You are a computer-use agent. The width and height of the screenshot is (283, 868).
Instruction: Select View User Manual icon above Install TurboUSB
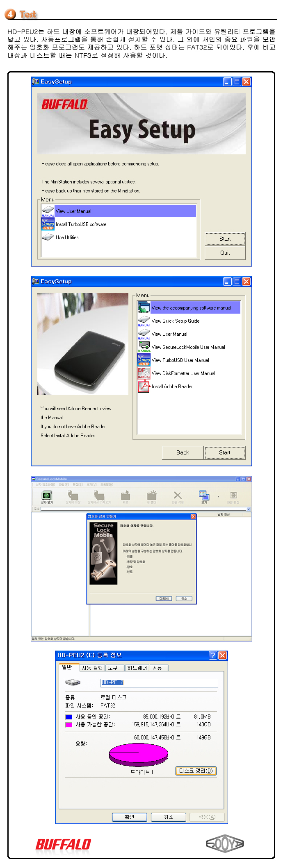pyautogui.click(x=48, y=211)
